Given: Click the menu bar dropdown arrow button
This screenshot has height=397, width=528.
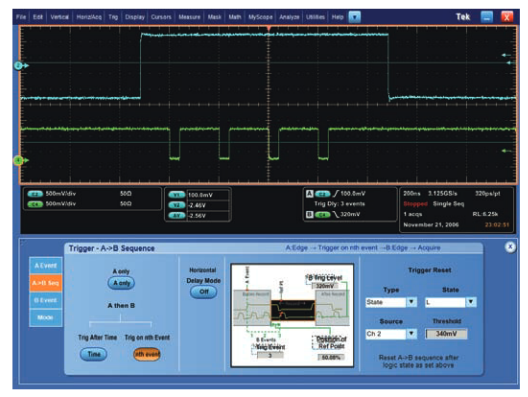Looking at the screenshot, I should pyautogui.click(x=355, y=17).
